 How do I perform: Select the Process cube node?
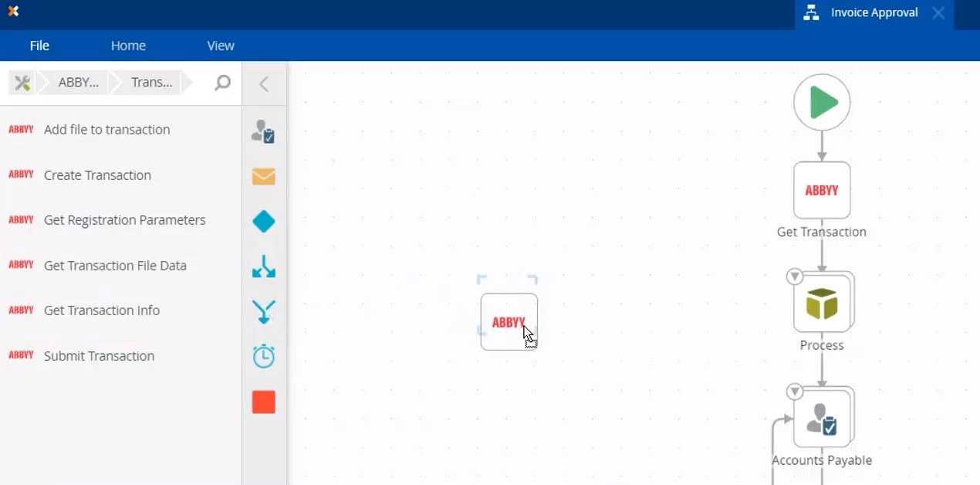pos(823,303)
